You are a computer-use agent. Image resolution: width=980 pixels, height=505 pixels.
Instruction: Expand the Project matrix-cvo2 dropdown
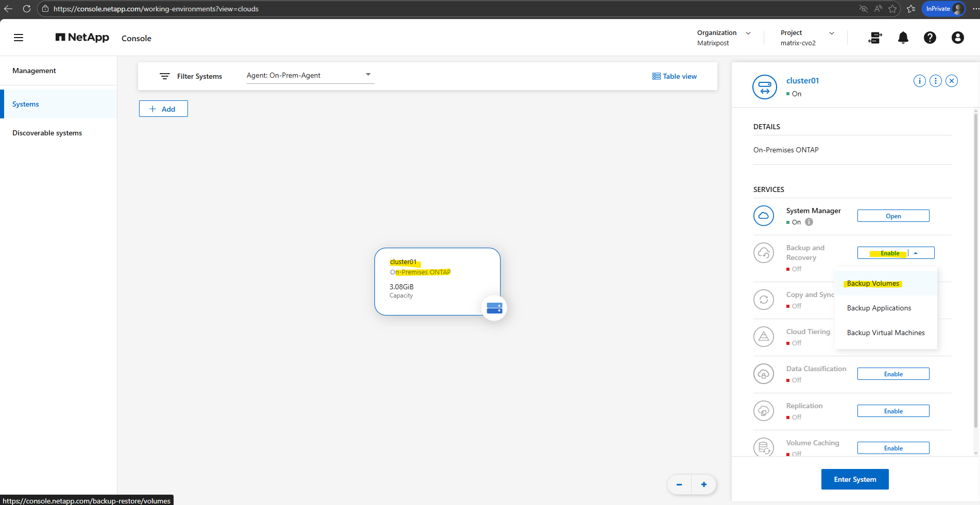point(831,33)
